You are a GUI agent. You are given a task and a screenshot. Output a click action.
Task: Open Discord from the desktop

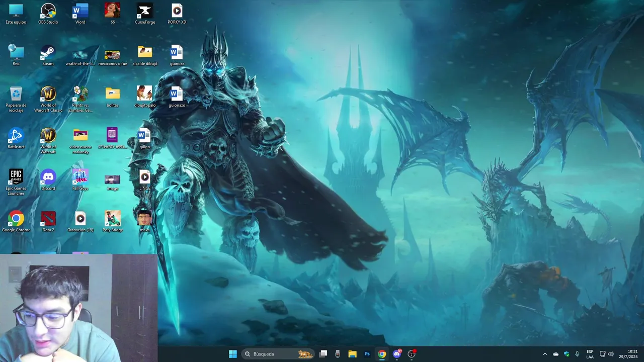[x=48, y=180]
